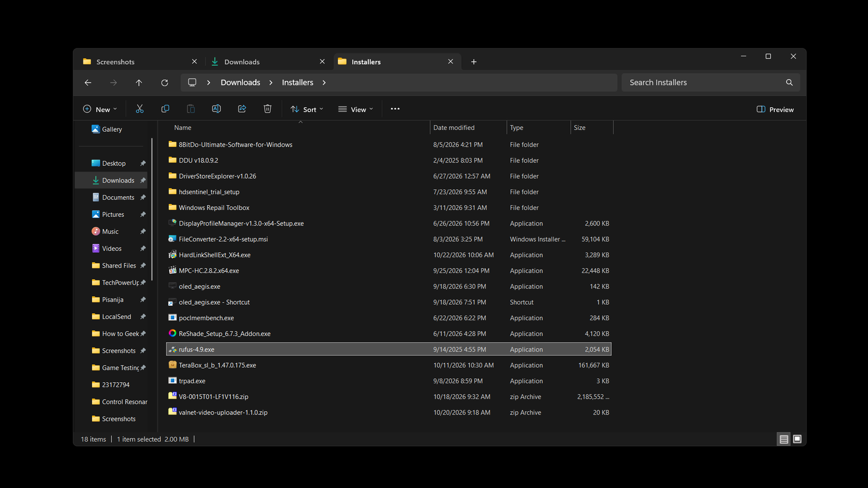
Task: Click the Cut scissors icon
Action: (139, 109)
